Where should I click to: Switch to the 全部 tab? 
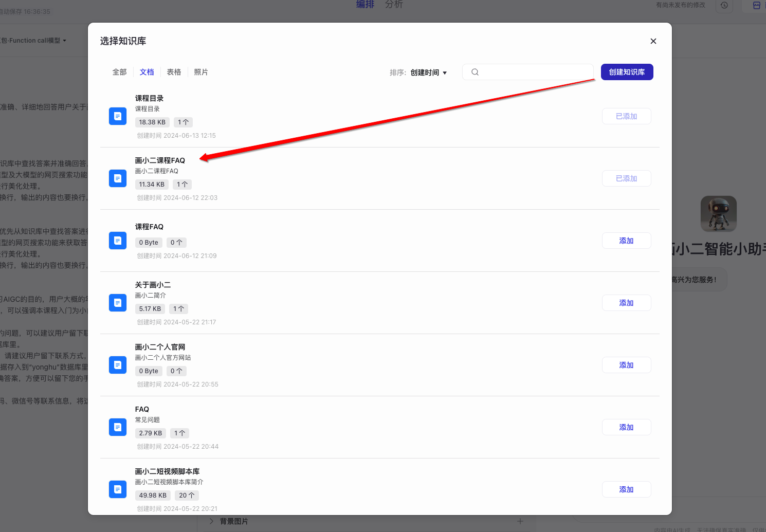coord(119,72)
